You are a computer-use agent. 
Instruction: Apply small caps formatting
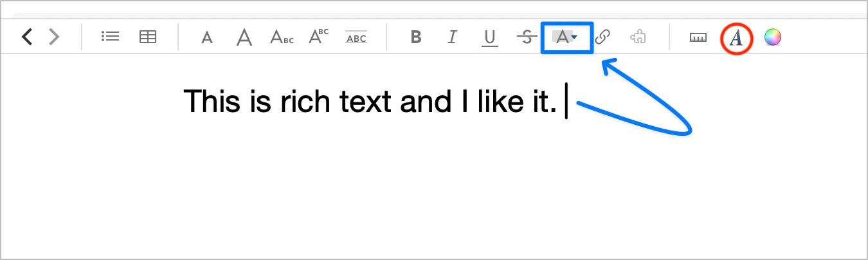282,37
